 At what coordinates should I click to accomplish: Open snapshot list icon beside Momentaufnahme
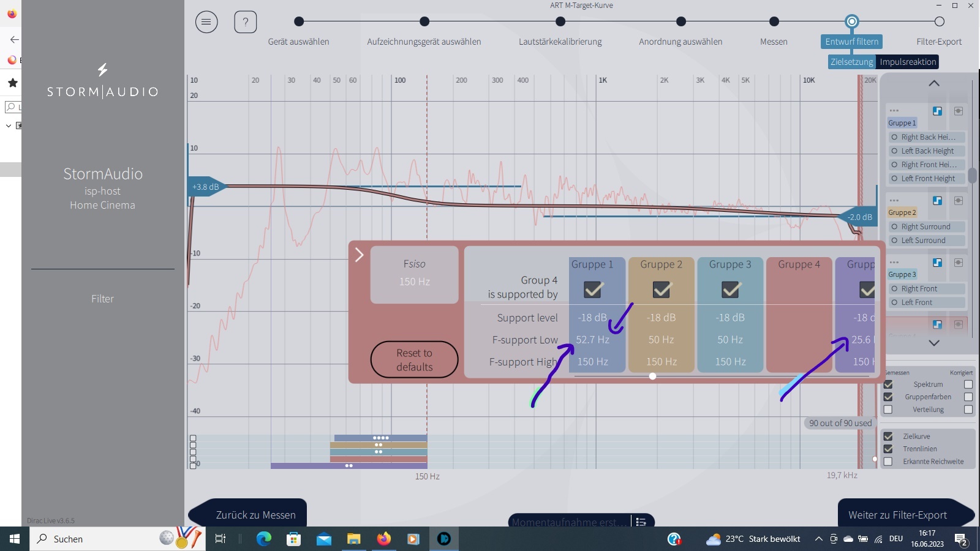(641, 522)
